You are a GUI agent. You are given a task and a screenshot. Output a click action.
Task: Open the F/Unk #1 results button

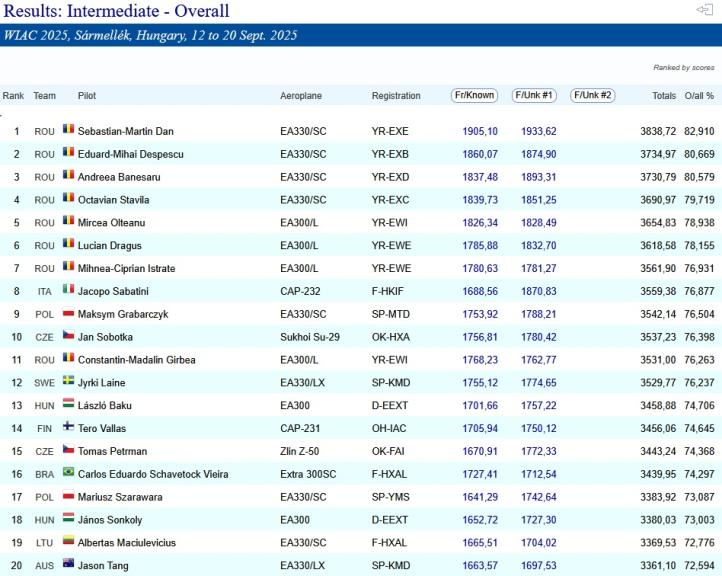click(x=534, y=96)
